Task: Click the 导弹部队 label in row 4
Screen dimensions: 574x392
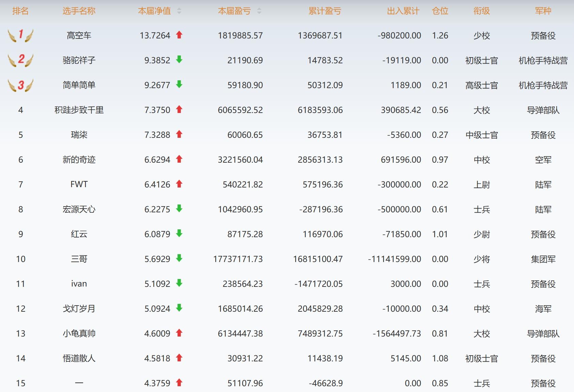Action: tap(543, 110)
